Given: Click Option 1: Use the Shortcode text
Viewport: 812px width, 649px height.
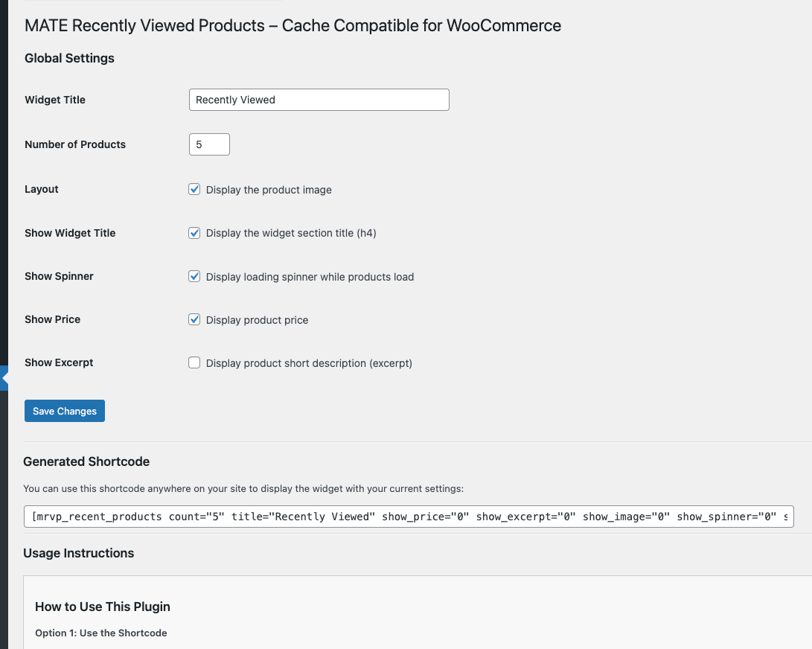Looking at the screenshot, I should coord(101,633).
